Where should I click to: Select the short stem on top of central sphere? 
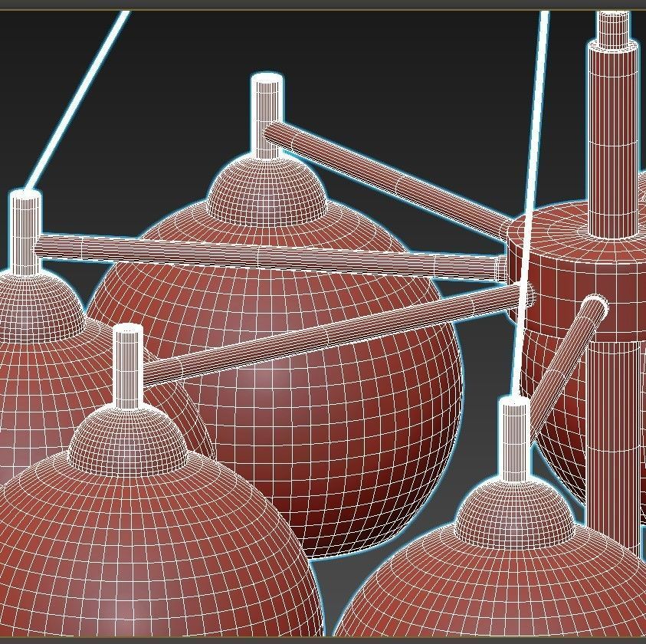click(267, 117)
